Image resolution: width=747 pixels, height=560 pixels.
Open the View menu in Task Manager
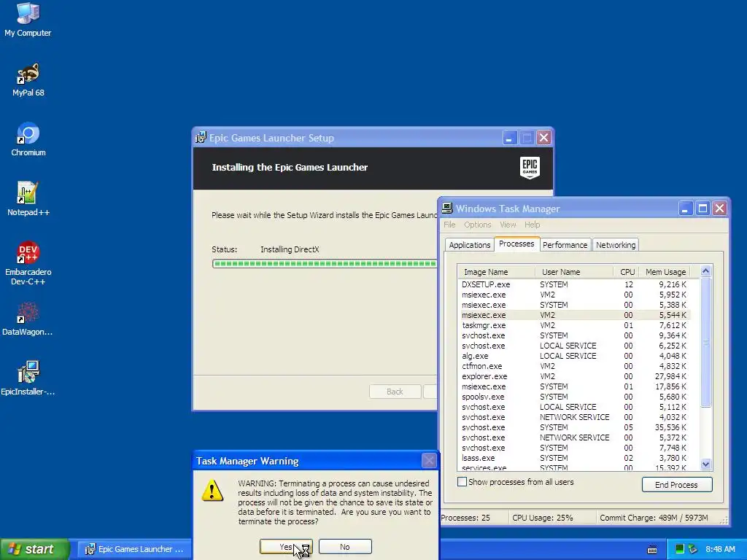click(x=508, y=225)
